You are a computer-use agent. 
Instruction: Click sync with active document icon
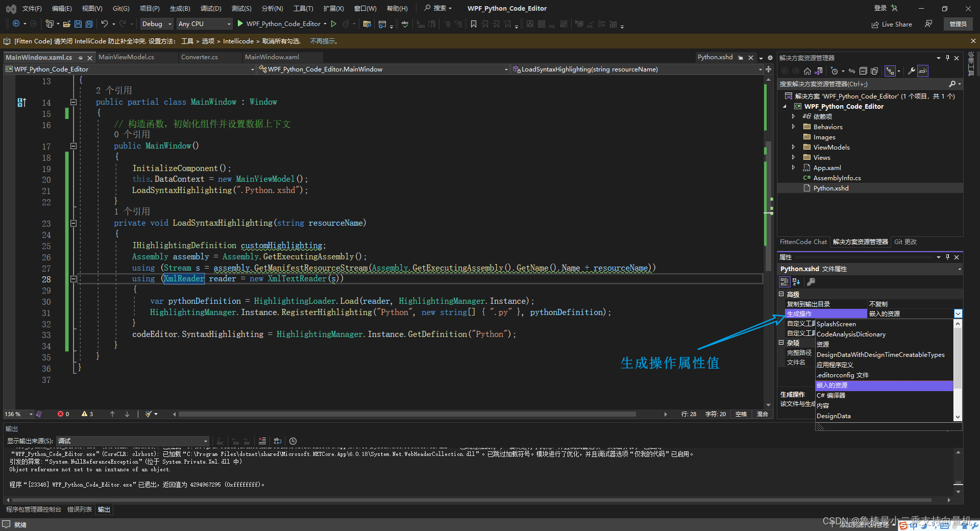tap(852, 71)
